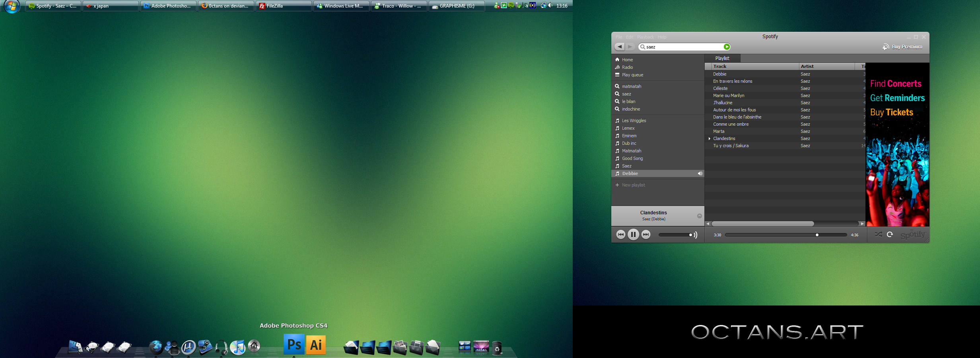Click song progress seek bar

point(786,235)
